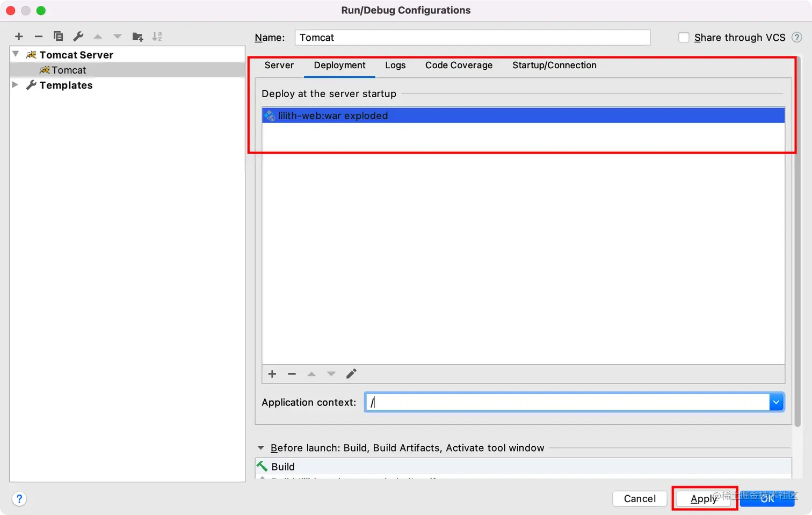
Task: Remove the selected deployment artifact
Action: pyautogui.click(x=292, y=374)
